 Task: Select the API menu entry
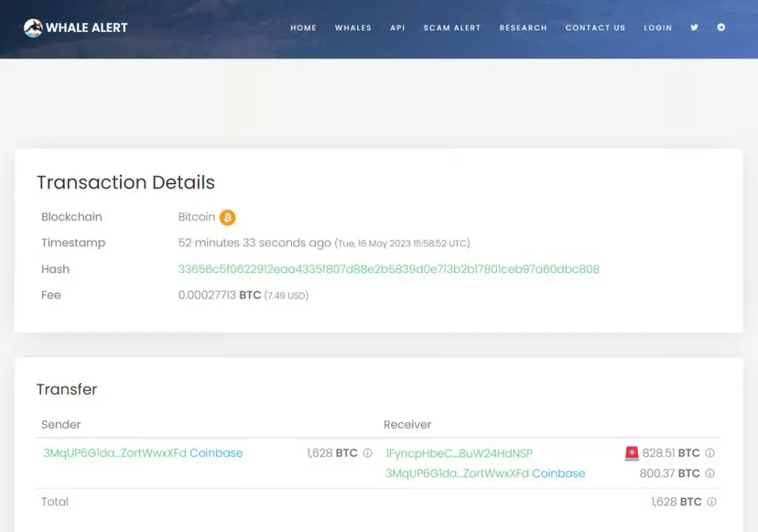coord(397,28)
